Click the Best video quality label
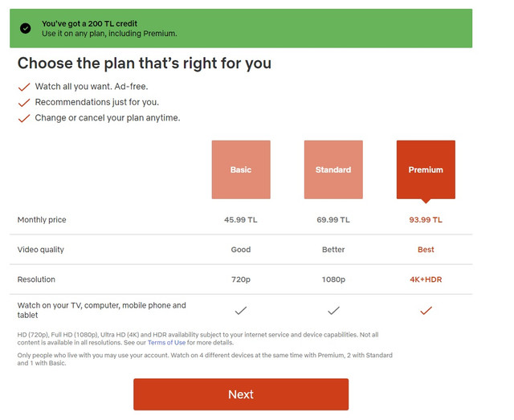The width and height of the screenshot is (514, 420). tap(426, 250)
